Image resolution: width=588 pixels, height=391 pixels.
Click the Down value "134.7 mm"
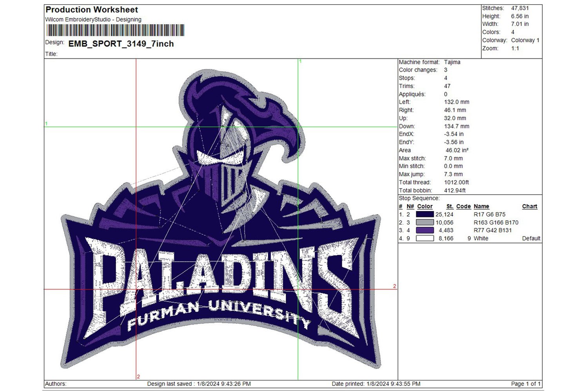(457, 127)
